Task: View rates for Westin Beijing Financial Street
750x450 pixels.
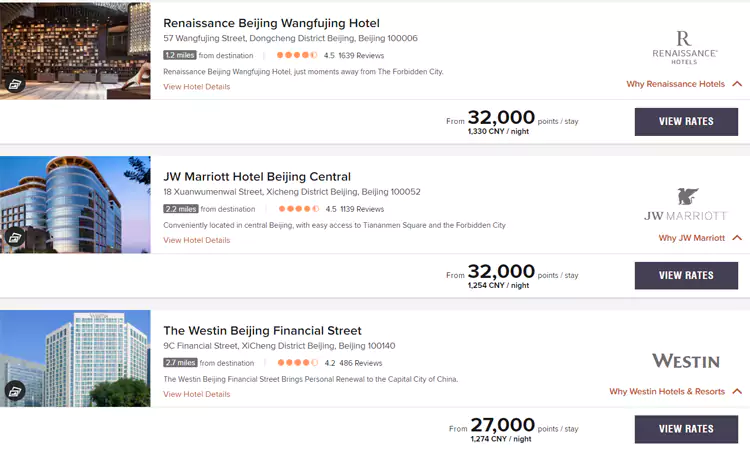Action: click(x=686, y=429)
